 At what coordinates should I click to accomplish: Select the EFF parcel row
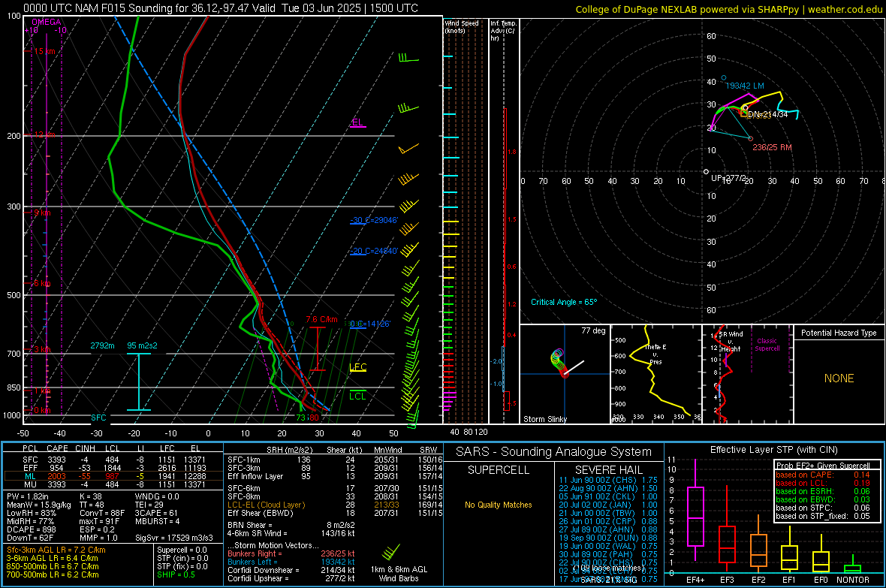113,468
